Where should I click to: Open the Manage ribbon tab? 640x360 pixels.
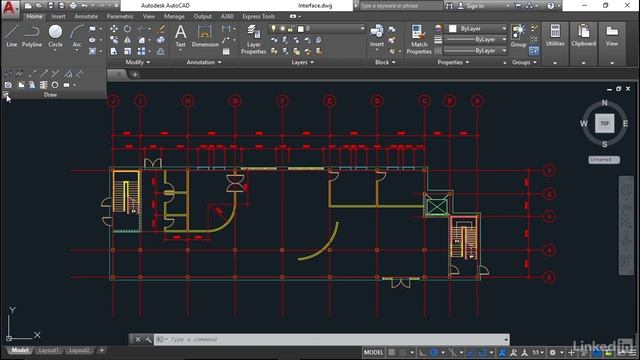tap(174, 16)
